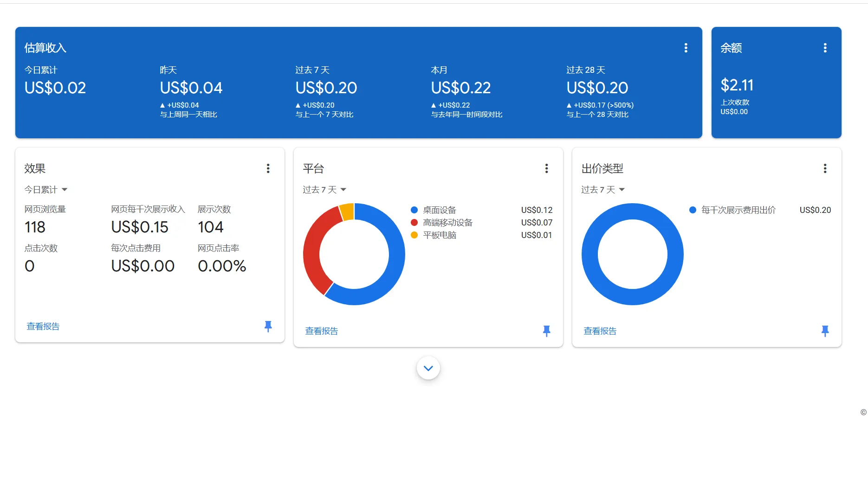868x501 pixels.
Task: Toggle pin on the 出价类型 card
Action: click(x=825, y=331)
